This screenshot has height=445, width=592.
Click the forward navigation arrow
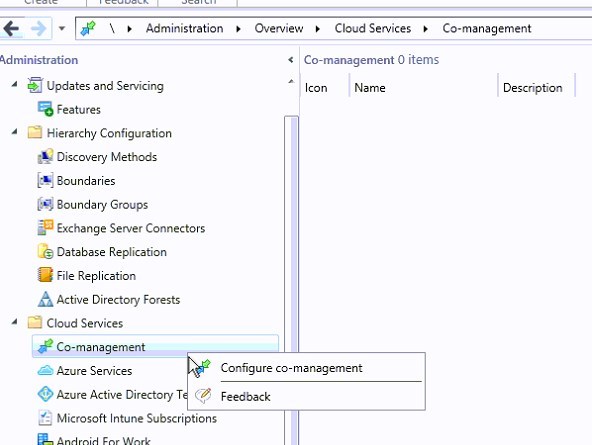[x=38, y=28]
